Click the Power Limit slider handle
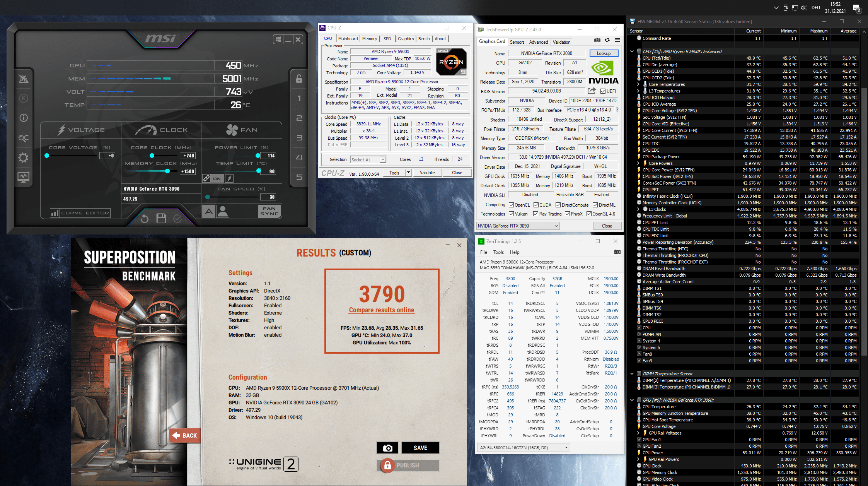 [x=258, y=156]
